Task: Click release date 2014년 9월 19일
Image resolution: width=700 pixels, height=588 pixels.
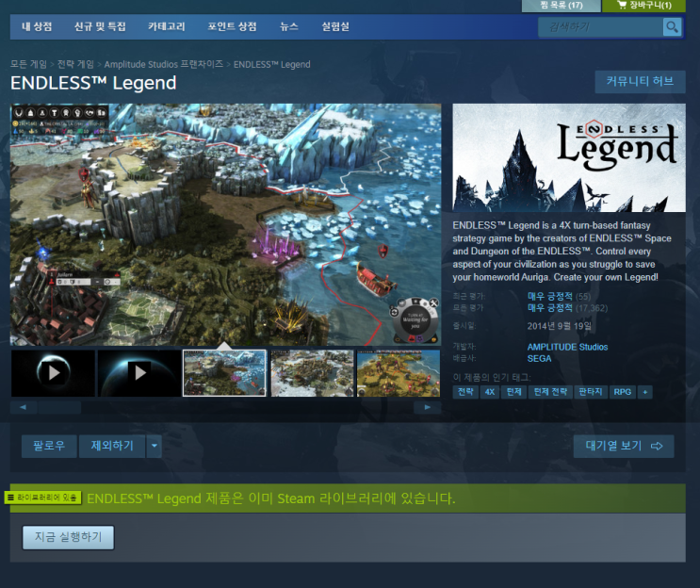Action: [559, 326]
